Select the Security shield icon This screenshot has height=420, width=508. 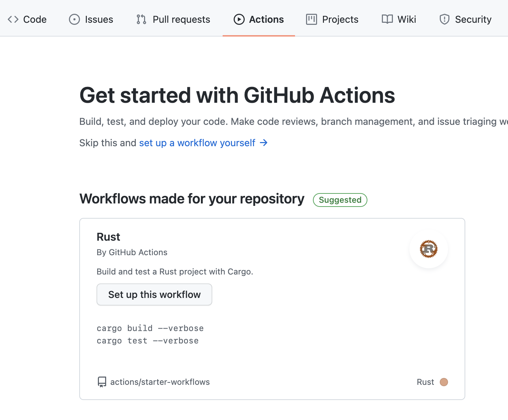444,19
